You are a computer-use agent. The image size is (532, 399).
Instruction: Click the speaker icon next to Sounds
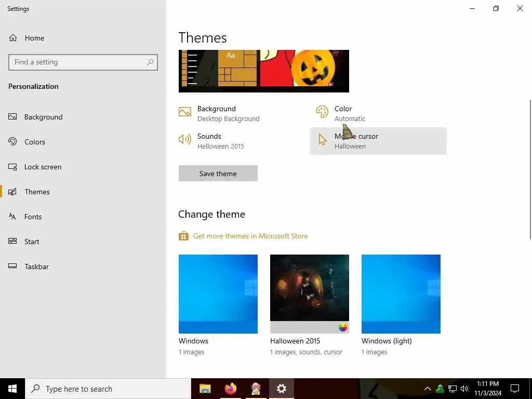(x=185, y=139)
